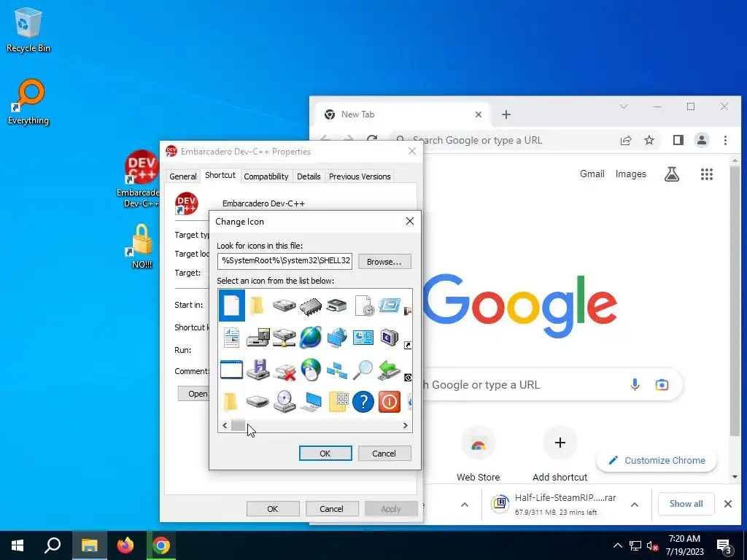Choose the monitor with moon icon
This screenshot has height=560, width=747.
point(390,338)
